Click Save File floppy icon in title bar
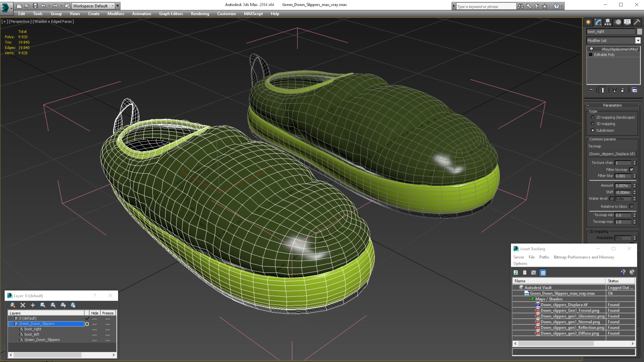Viewport: 644px width, 362px height. click(35, 6)
